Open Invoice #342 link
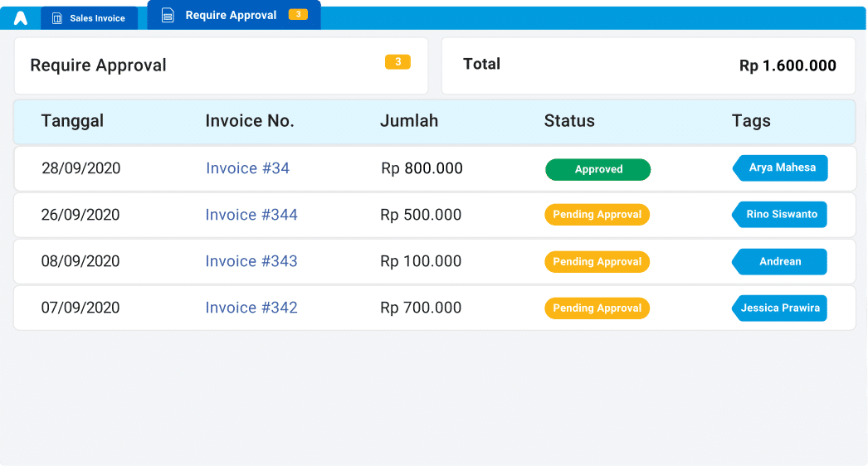Viewport: 868px width, 466px height. click(251, 308)
